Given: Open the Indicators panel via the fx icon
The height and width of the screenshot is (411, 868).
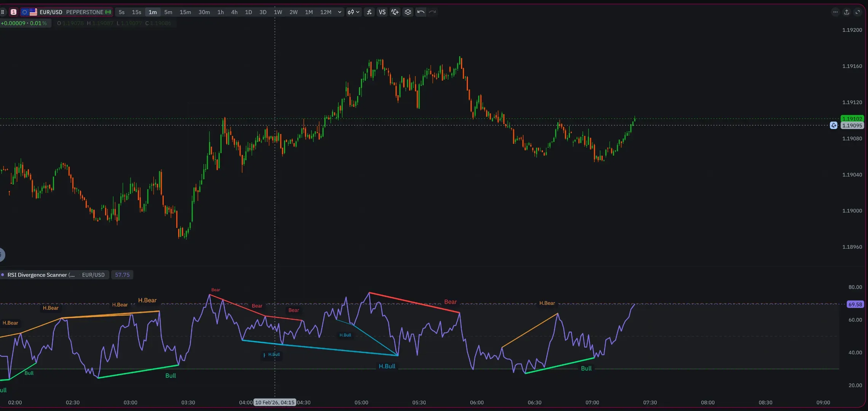Looking at the screenshot, I should (369, 12).
